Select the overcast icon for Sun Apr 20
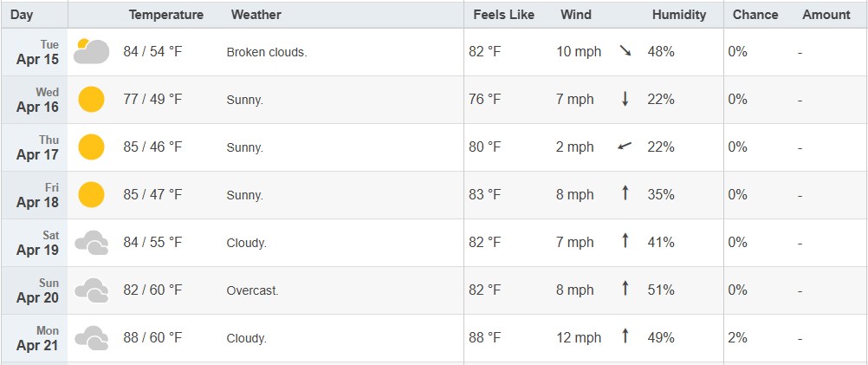Image resolution: width=868 pixels, height=365 pixels. point(91,290)
